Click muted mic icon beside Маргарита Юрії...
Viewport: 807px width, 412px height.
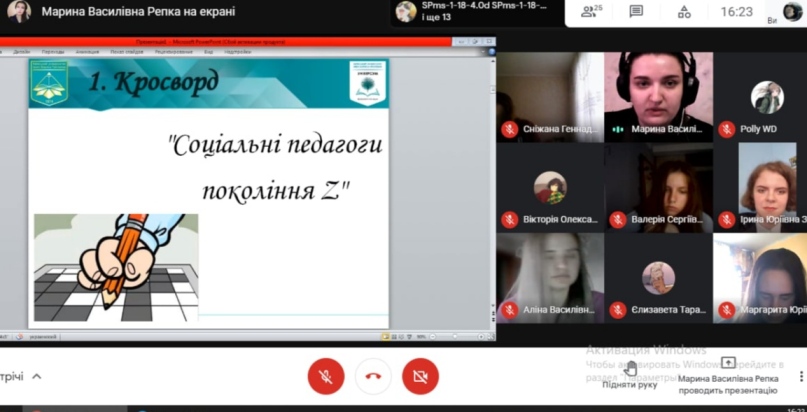[x=727, y=310]
